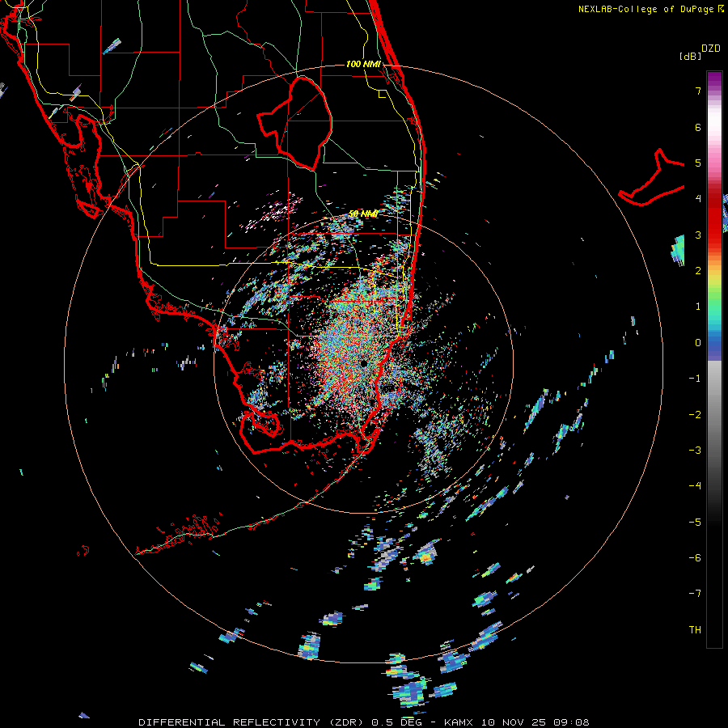
Task: Click the purple top of color bar
Action: coord(714,79)
